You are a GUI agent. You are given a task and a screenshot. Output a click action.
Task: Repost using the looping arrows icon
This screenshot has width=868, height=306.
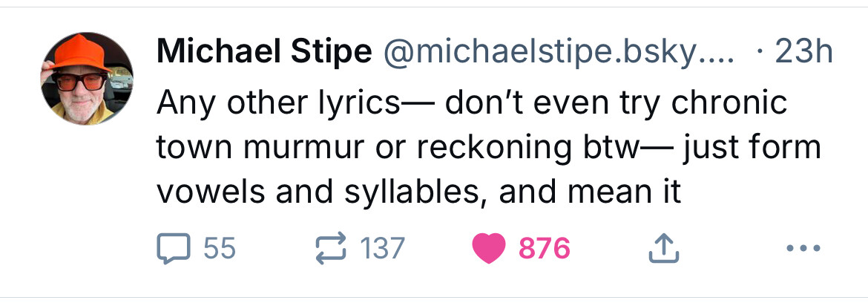332,247
